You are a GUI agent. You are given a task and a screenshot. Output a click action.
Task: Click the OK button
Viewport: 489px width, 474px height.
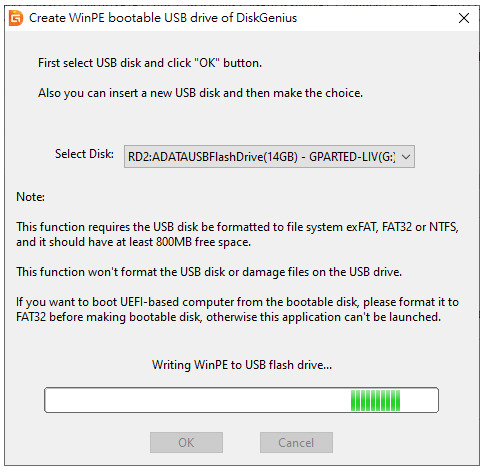pyautogui.click(x=186, y=442)
